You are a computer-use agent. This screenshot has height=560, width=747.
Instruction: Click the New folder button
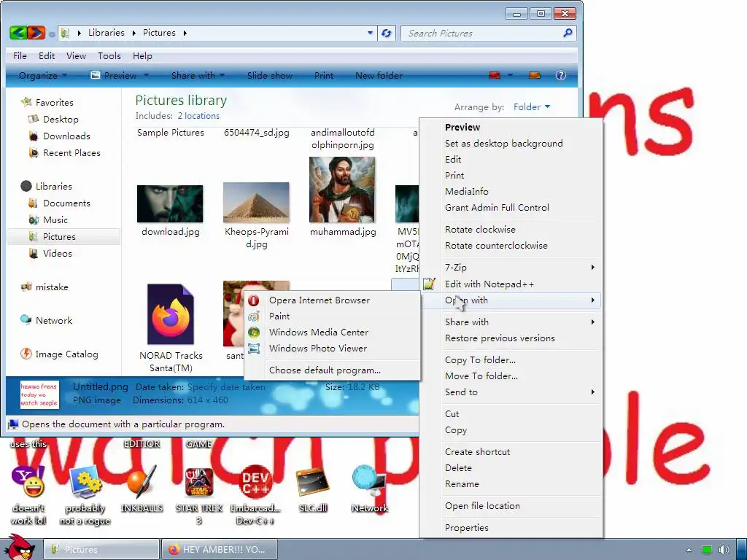(x=379, y=75)
